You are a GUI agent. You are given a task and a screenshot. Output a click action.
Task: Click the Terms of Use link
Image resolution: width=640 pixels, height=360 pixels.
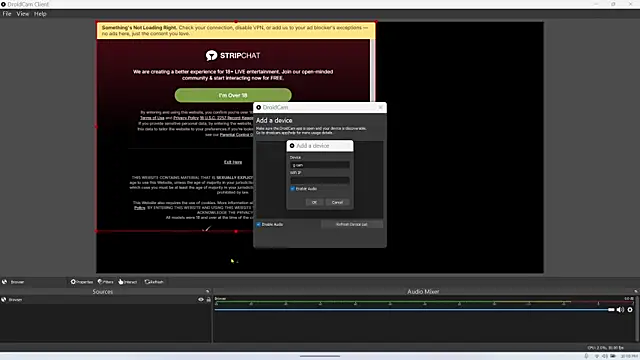(x=152, y=118)
